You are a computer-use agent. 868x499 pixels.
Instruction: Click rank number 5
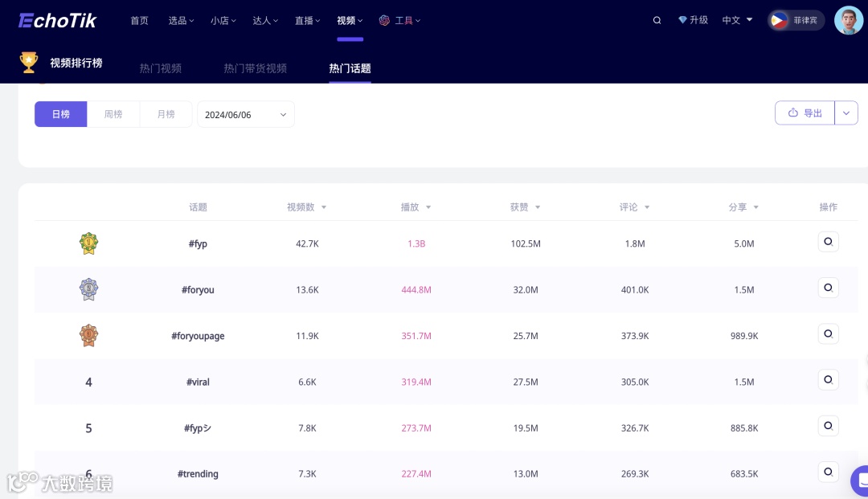[88, 427]
